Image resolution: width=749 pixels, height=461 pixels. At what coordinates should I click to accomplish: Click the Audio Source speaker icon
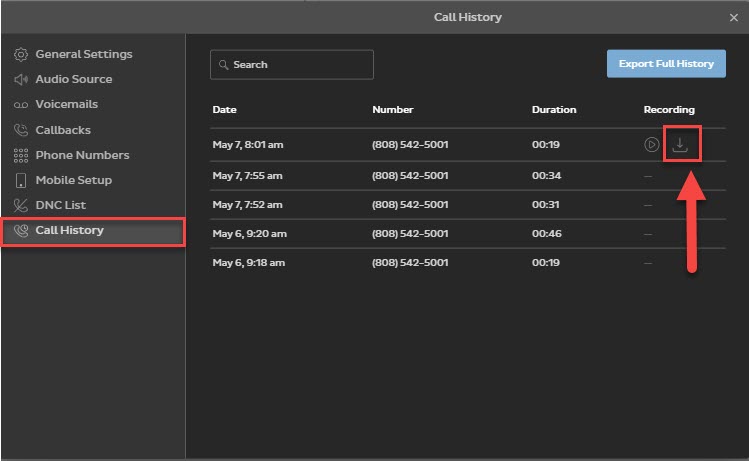20,79
